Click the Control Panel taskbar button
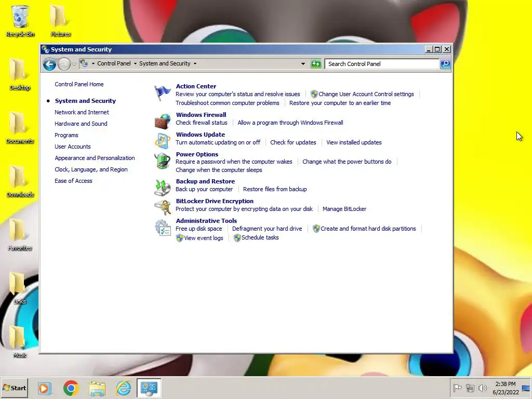 coord(149,388)
